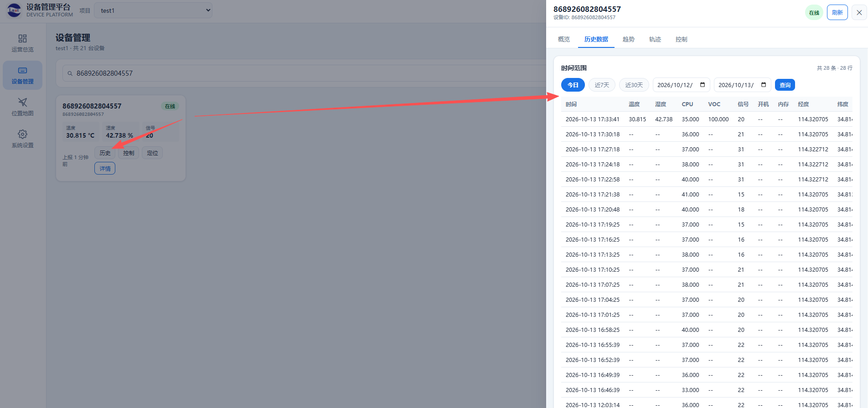Switch to the 趋势 tab
The height and width of the screenshot is (408, 868).
(x=629, y=39)
